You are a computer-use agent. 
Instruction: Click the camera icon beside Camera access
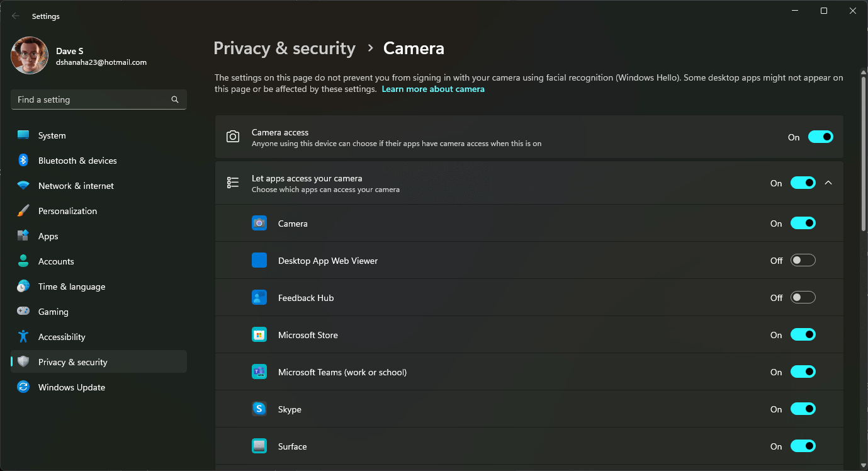point(233,137)
